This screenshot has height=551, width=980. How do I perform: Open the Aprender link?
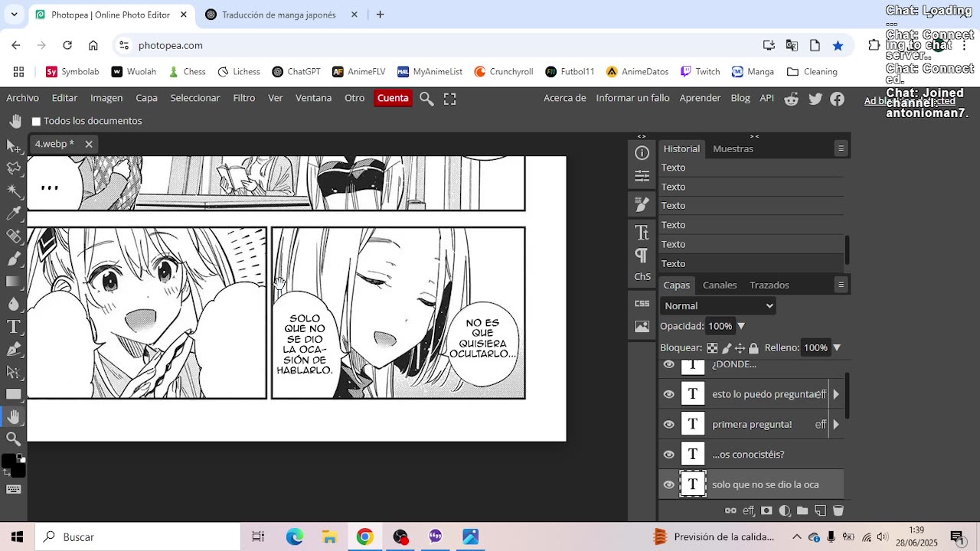(x=700, y=98)
